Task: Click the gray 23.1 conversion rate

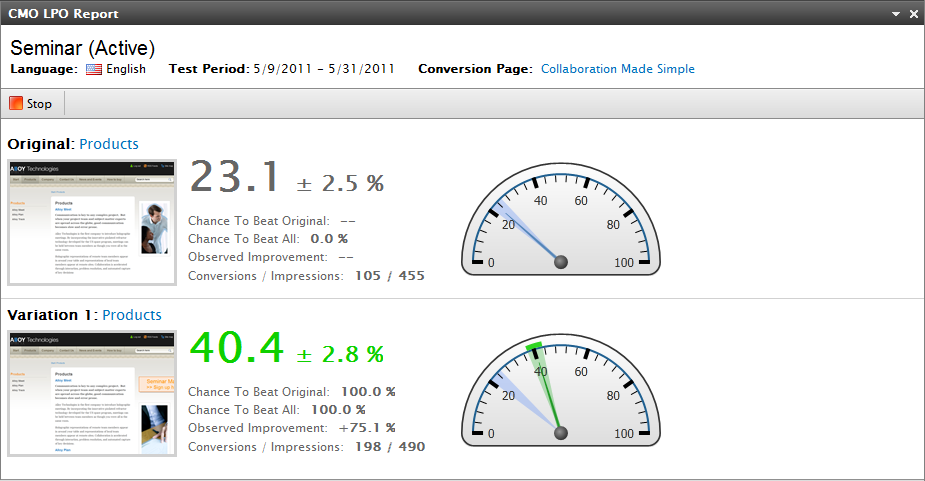Action: click(x=236, y=178)
